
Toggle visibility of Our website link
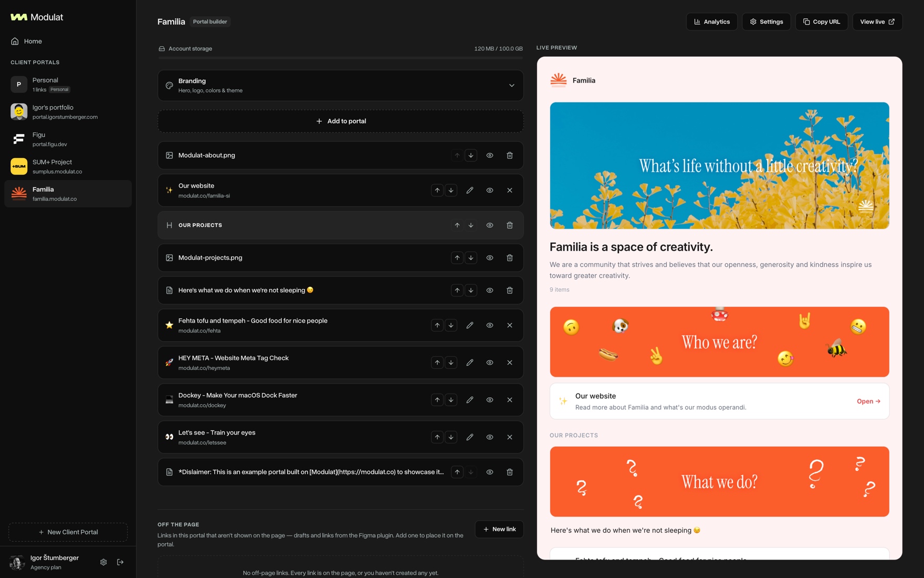point(490,190)
